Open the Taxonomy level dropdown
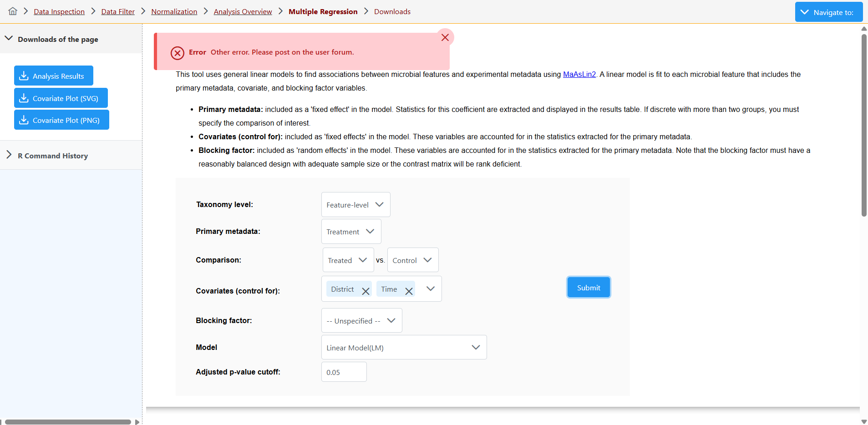This screenshot has width=868, height=425. [355, 205]
